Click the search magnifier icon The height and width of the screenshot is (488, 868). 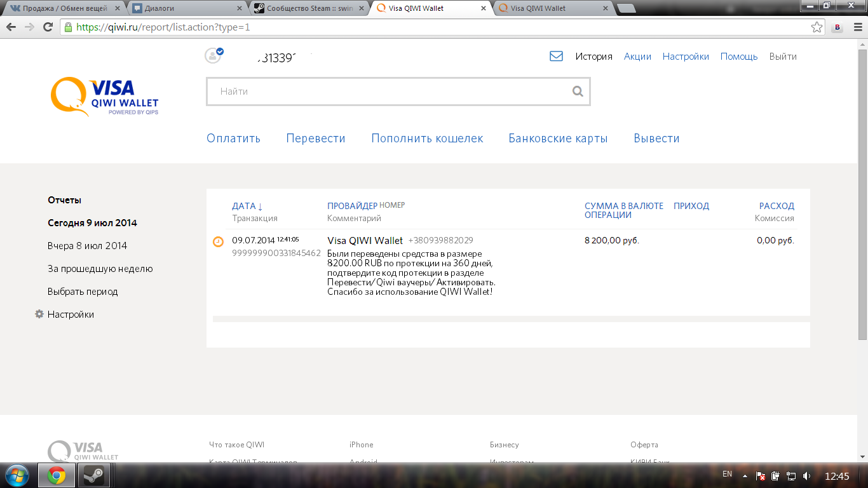[x=578, y=91]
